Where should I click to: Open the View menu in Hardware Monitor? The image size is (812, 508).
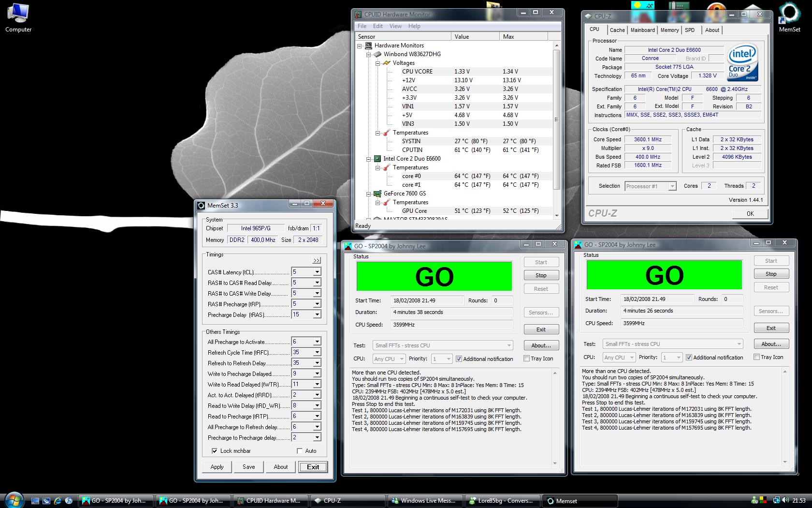click(395, 26)
